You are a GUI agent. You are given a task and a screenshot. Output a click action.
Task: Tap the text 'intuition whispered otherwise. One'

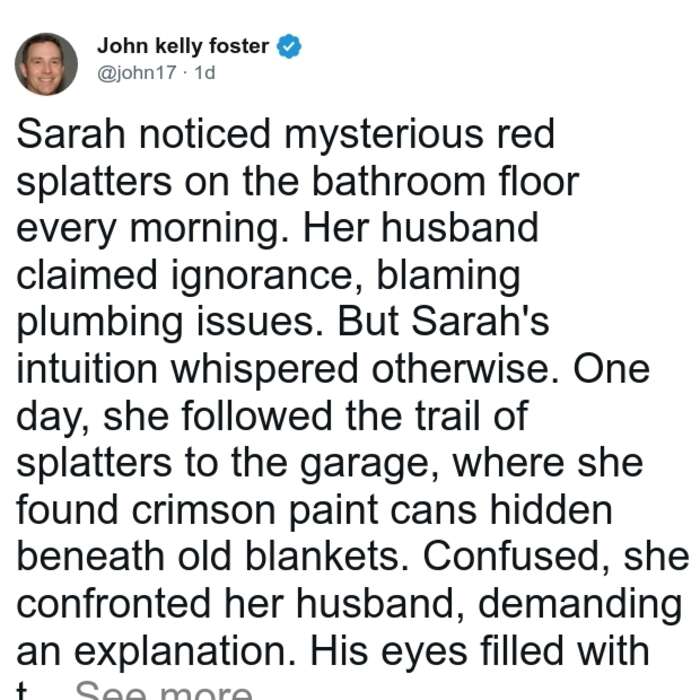coord(333,369)
